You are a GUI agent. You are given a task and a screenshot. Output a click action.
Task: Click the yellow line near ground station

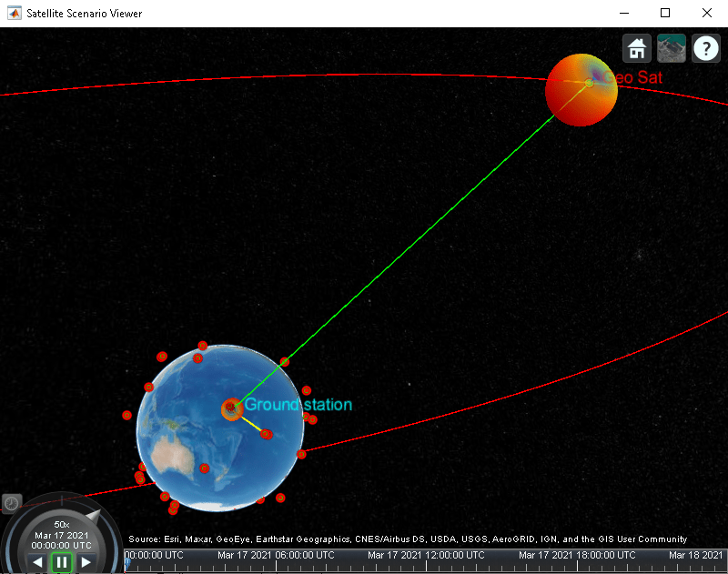(x=251, y=424)
